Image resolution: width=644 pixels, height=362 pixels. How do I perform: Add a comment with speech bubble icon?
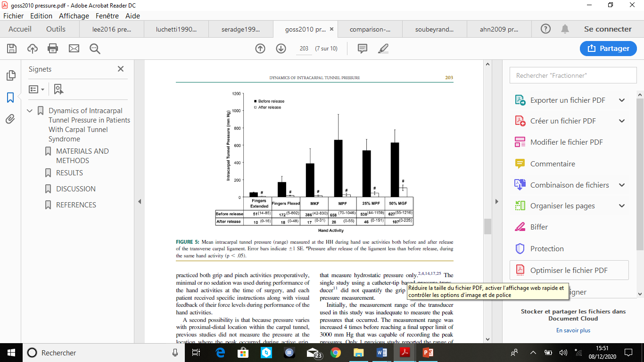point(363,49)
